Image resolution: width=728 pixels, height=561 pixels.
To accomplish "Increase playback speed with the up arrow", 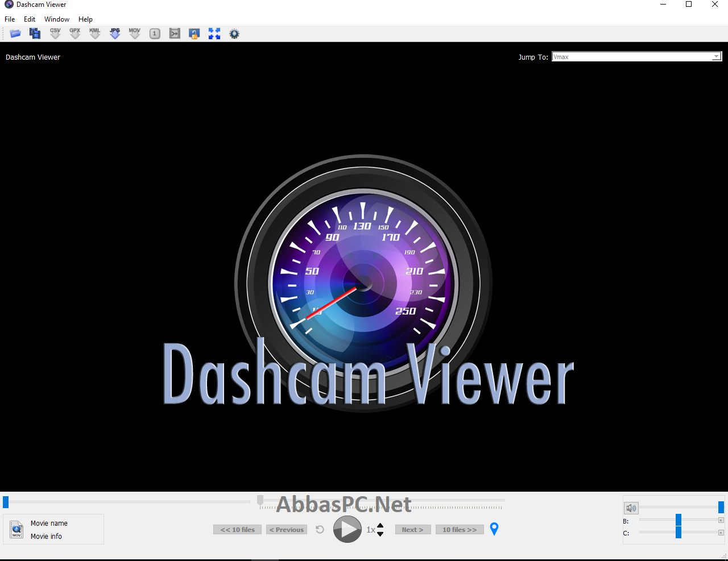I will coord(380,525).
